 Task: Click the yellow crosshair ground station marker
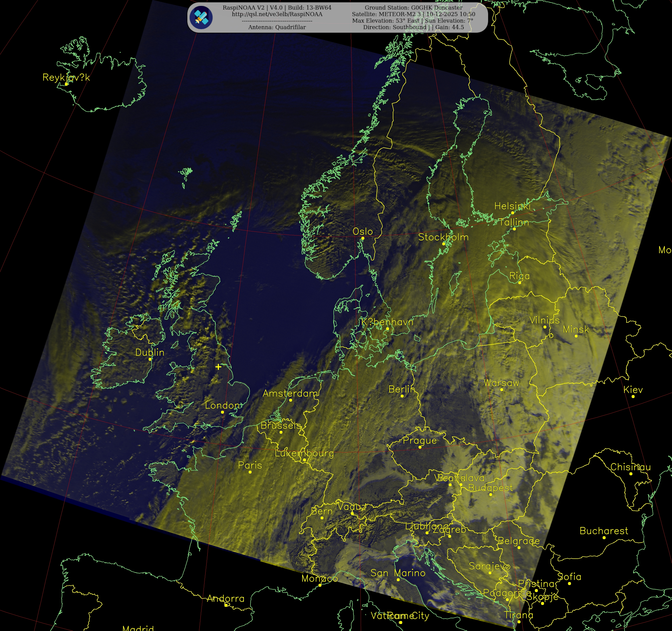coord(218,367)
